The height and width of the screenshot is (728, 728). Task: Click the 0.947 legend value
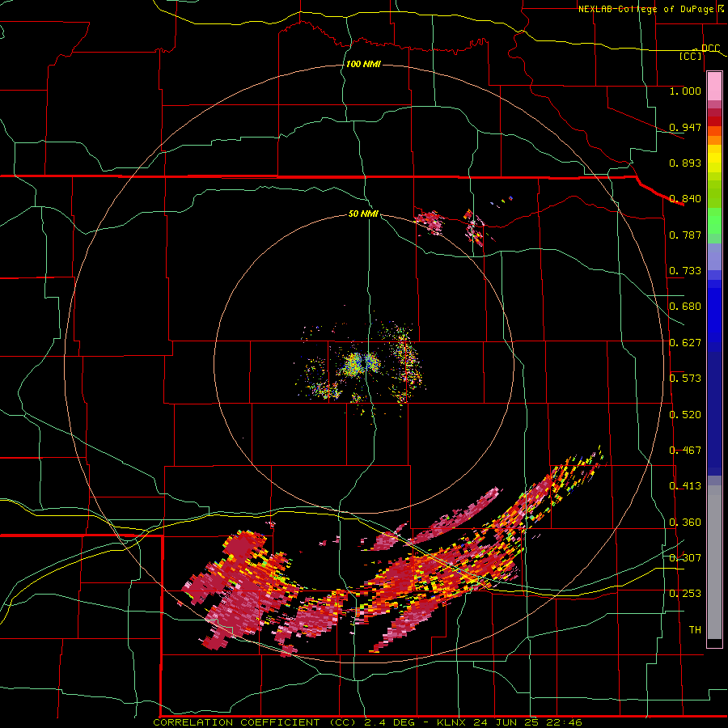pos(685,127)
